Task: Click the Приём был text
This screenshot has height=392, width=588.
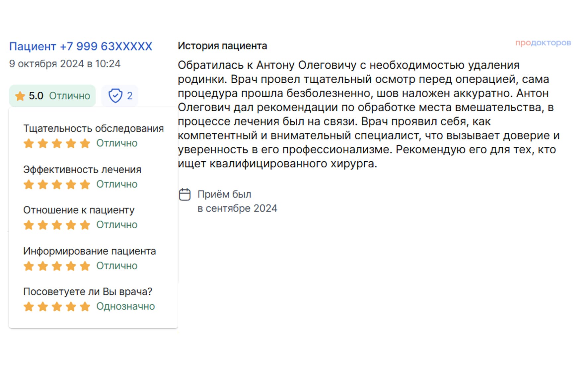Action: click(224, 194)
